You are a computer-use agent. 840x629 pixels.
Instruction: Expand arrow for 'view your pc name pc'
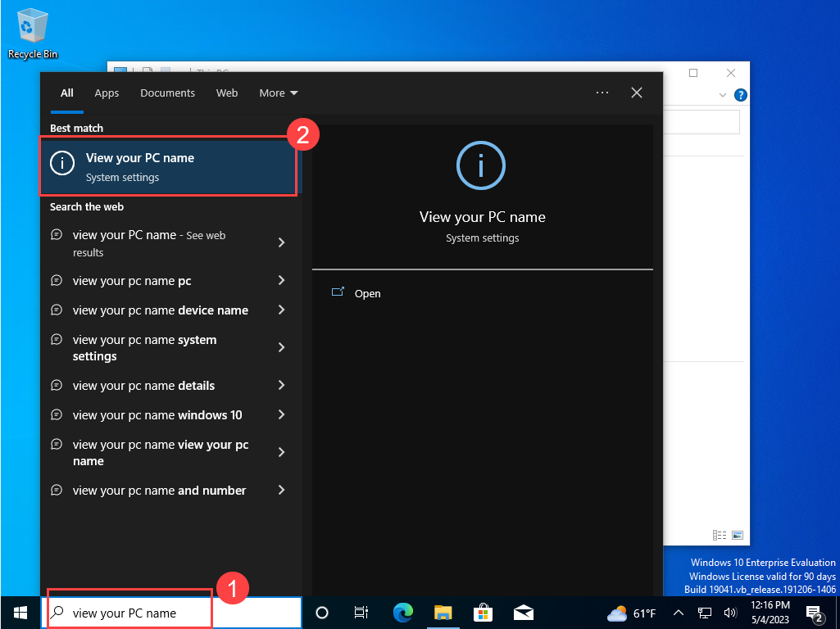(x=282, y=280)
